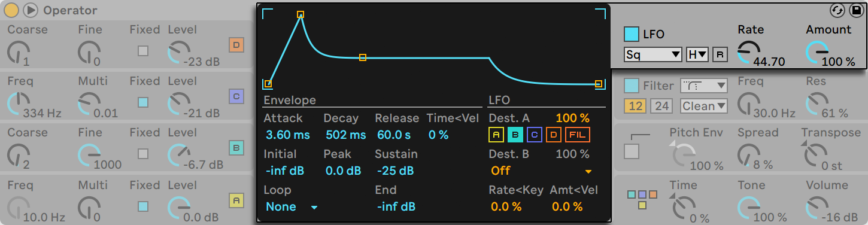Open the Dest. B Off dropdown
868x225 pixels.
coord(542,171)
